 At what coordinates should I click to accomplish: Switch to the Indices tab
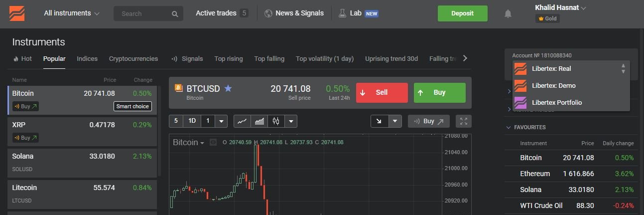87,58
